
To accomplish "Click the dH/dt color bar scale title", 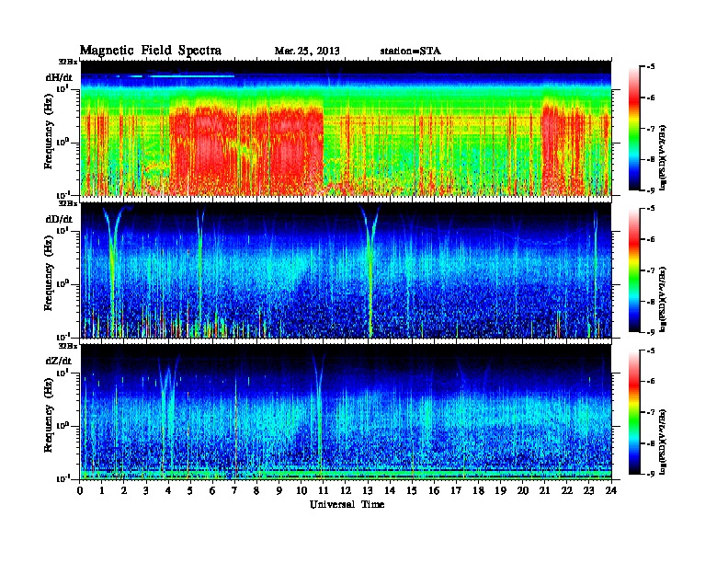I will click(x=664, y=157).
